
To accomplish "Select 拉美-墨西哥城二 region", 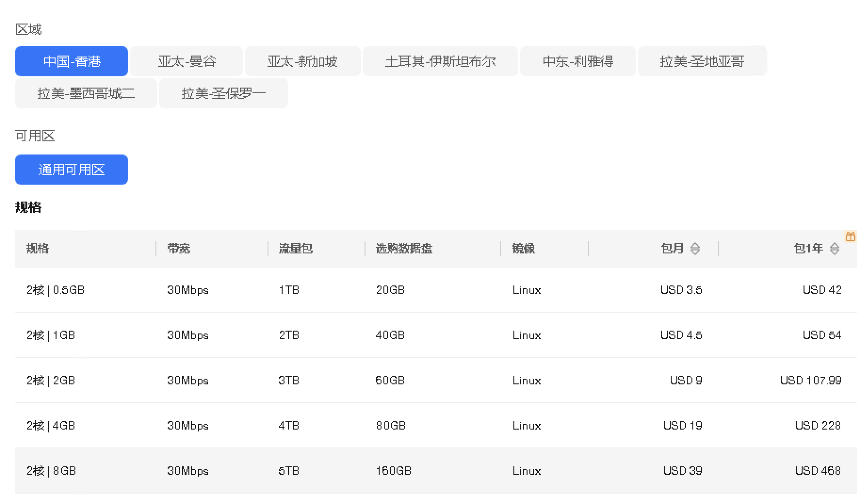I will 86,93.
